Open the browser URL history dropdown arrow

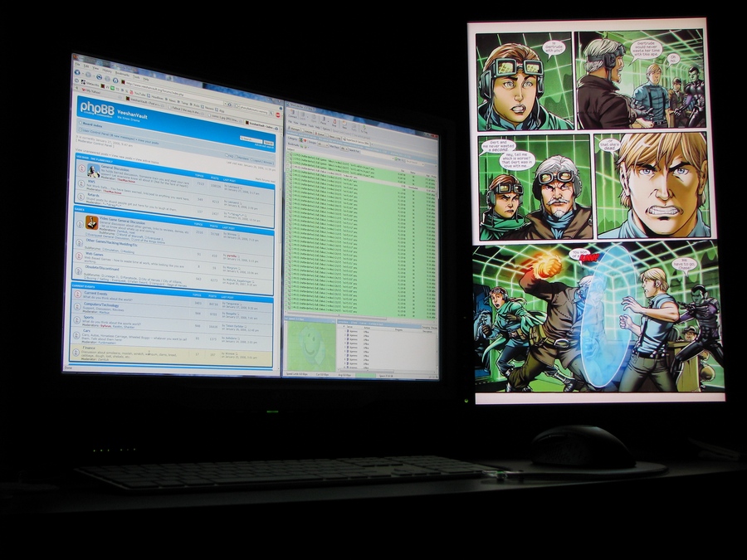224,103
